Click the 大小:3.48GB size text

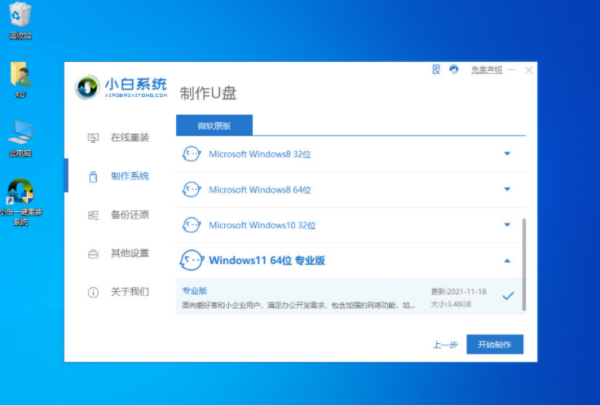tap(451, 304)
